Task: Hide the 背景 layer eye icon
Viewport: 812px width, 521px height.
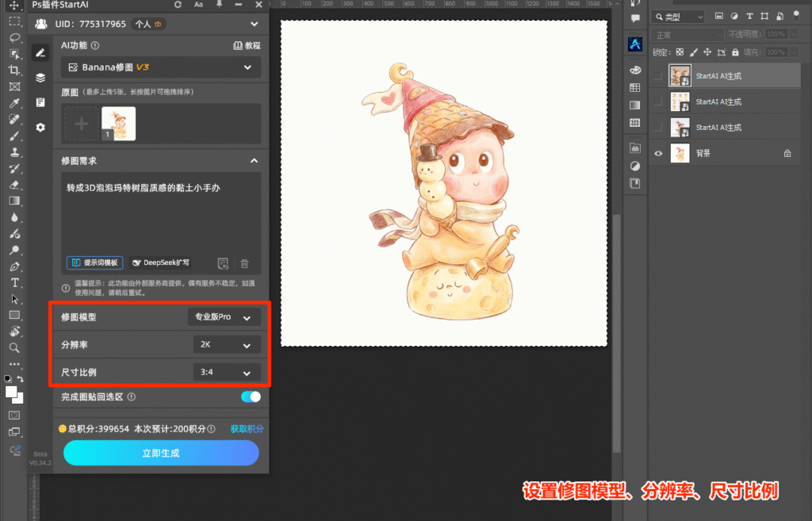Action: [x=658, y=153]
